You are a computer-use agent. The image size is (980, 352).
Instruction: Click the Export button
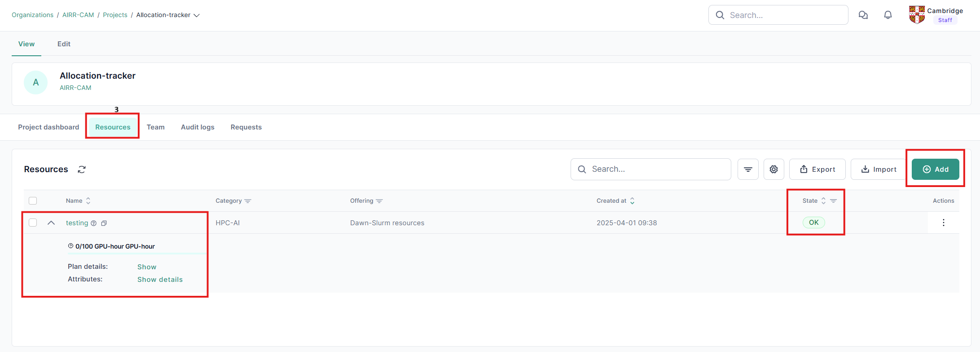click(817, 169)
